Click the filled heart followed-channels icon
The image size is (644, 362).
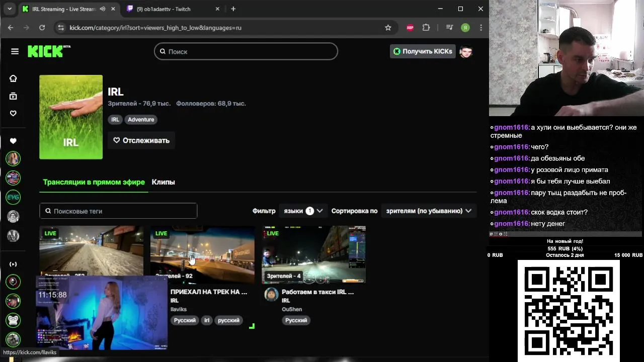click(x=13, y=141)
